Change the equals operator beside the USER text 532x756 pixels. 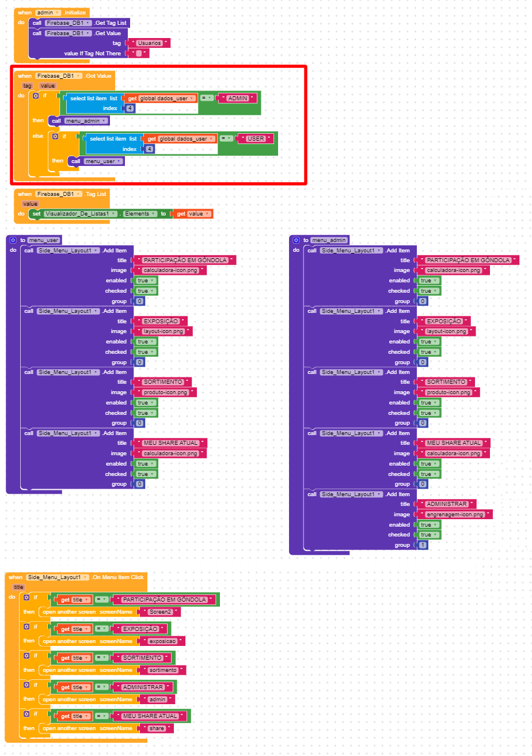[x=226, y=139]
